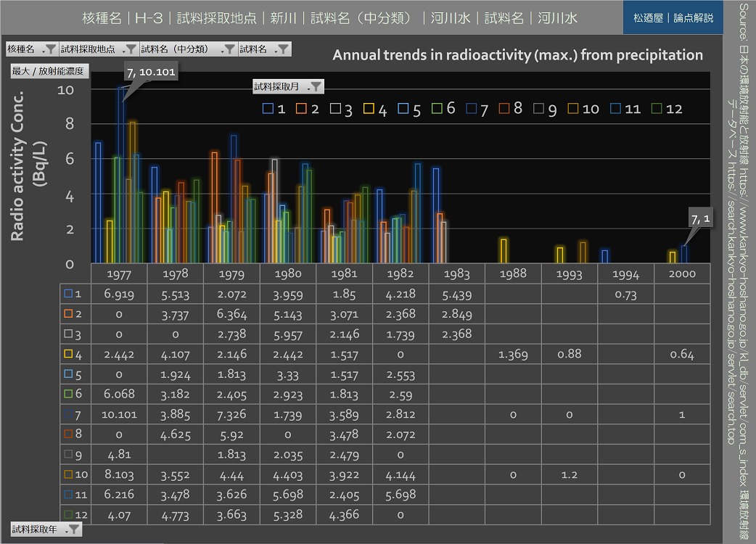Select legend entry for month 10
756x544 pixels.
point(583,109)
